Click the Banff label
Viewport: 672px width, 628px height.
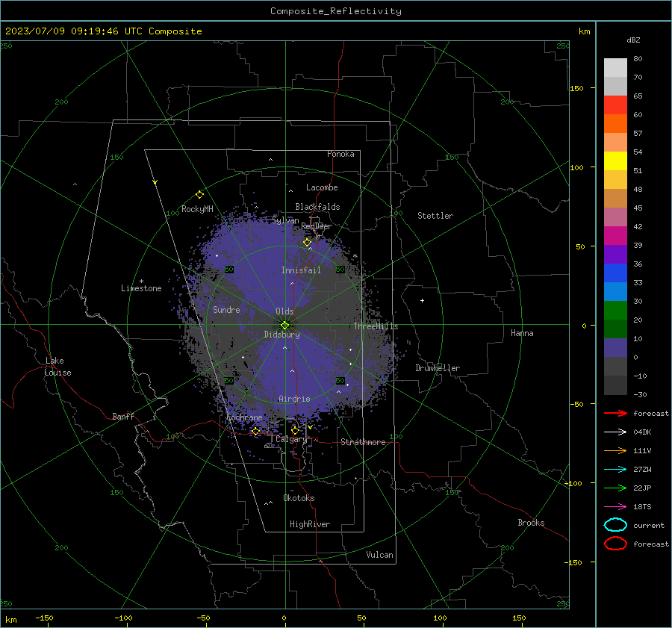tap(123, 416)
